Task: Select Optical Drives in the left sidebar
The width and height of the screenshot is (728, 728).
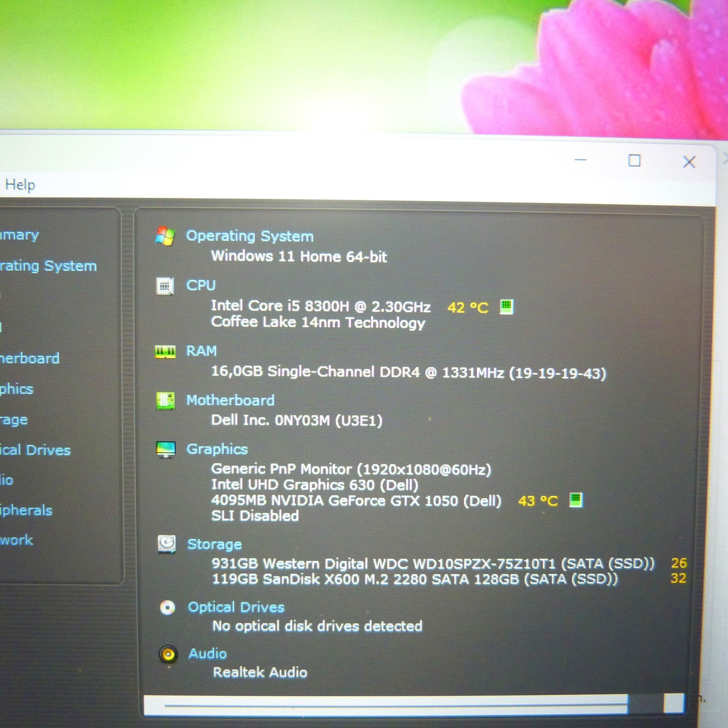Action: point(35,450)
